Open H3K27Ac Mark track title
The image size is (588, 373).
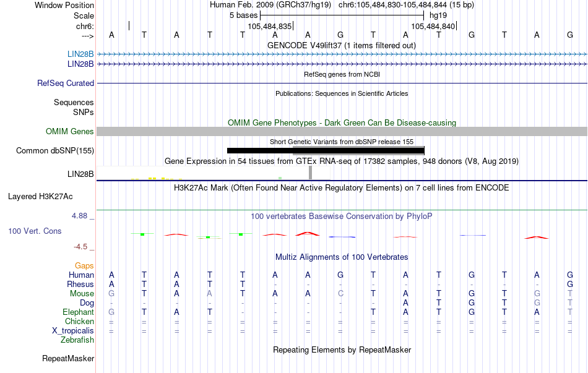coord(342,188)
